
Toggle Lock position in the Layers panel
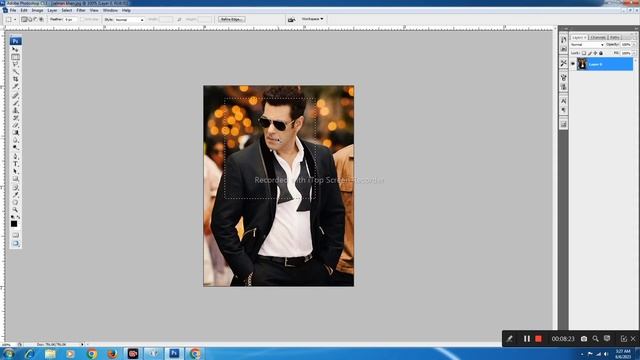[x=595, y=53]
